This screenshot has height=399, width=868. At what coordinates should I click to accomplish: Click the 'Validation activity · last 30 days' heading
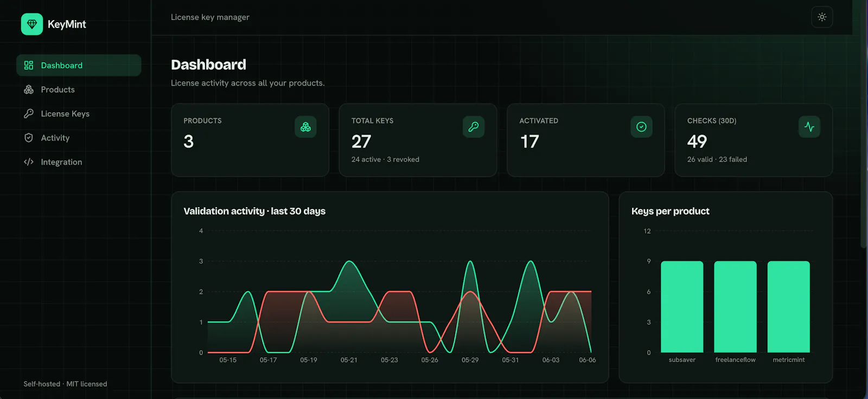click(x=254, y=211)
